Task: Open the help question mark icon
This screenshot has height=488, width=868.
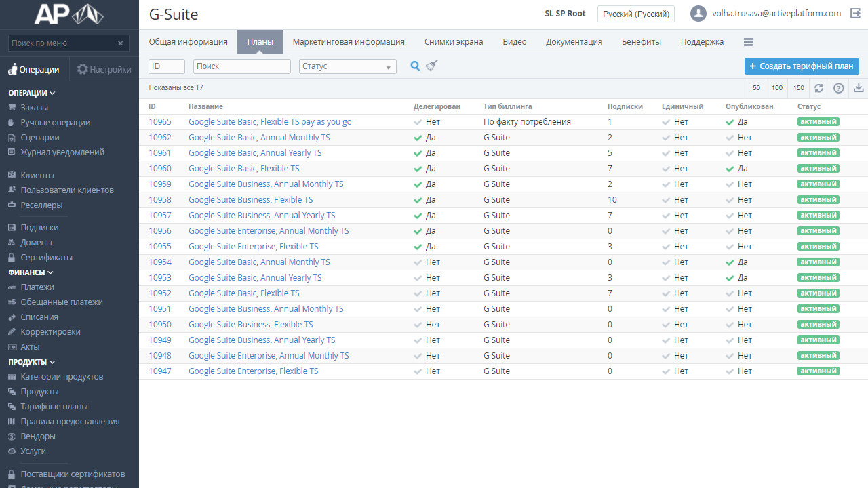Action: click(838, 88)
